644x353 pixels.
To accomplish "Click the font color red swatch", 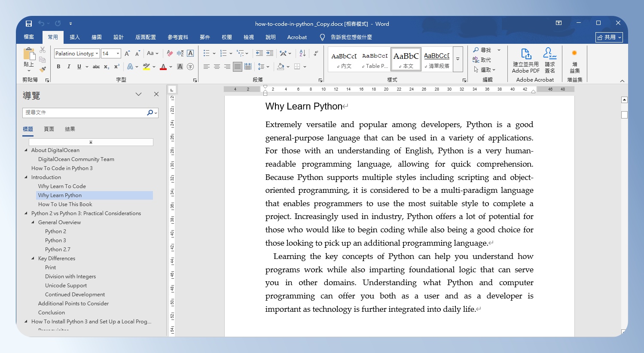I will pyautogui.click(x=163, y=67).
